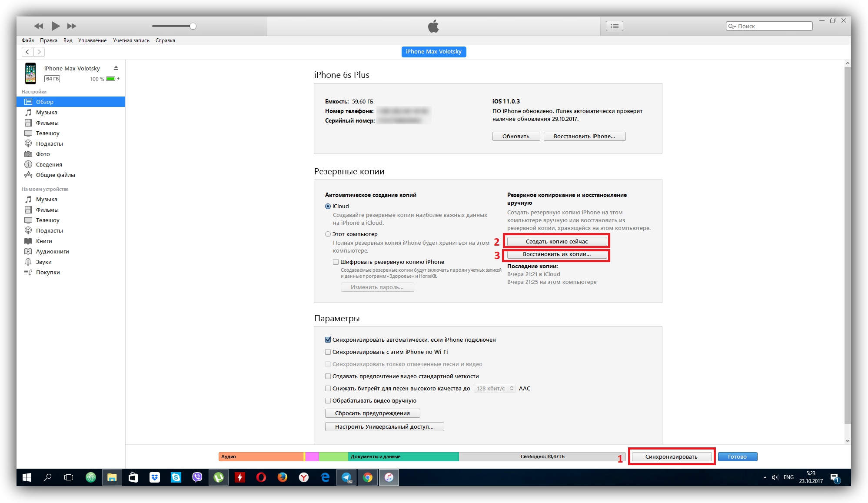Select Photo in the sidebar
The image size is (868, 503).
pyautogui.click(x=43, y=154)
